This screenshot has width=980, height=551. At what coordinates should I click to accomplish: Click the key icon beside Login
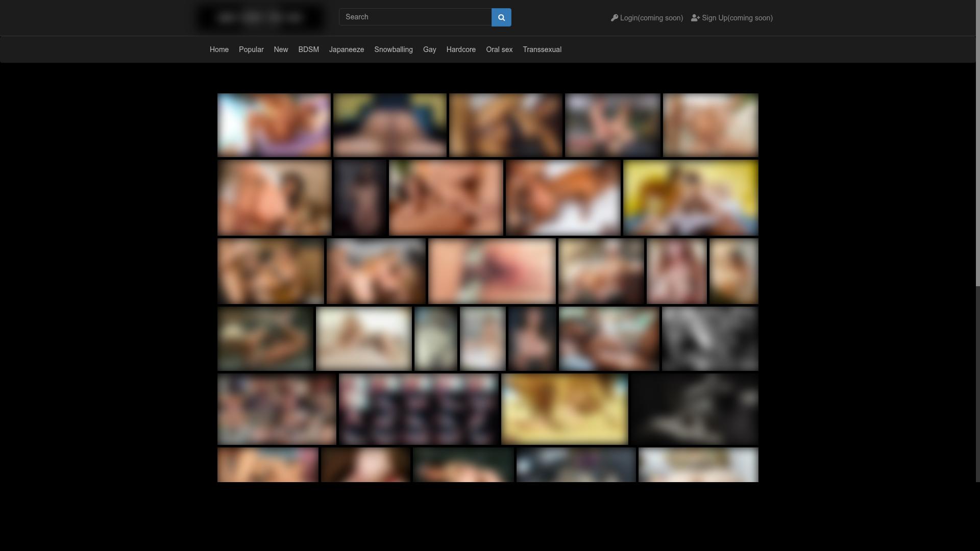click(615, 18)
